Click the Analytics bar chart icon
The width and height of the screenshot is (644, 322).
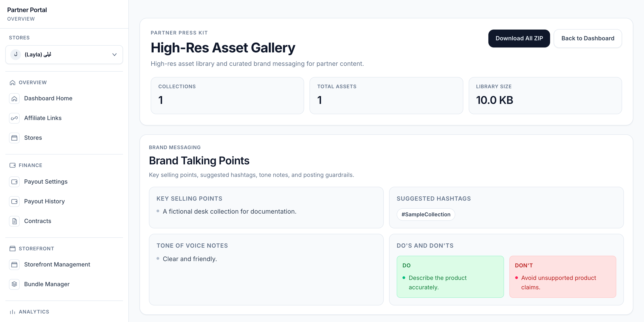pos(13,312)
